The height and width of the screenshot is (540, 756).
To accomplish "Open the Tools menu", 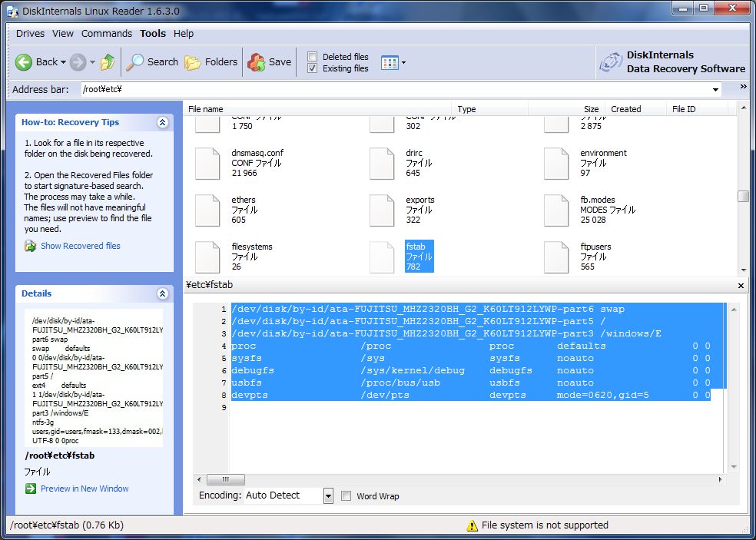I will pos(153,34).
